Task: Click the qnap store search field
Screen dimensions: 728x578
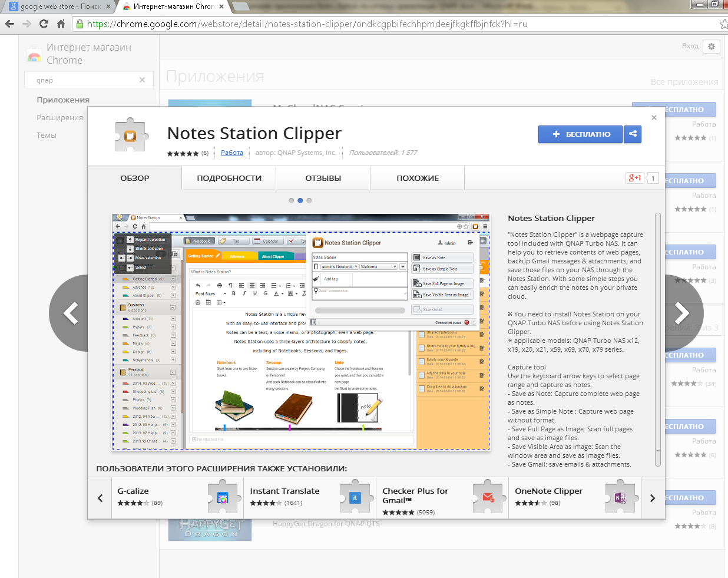Action: (x=89, y=80)
